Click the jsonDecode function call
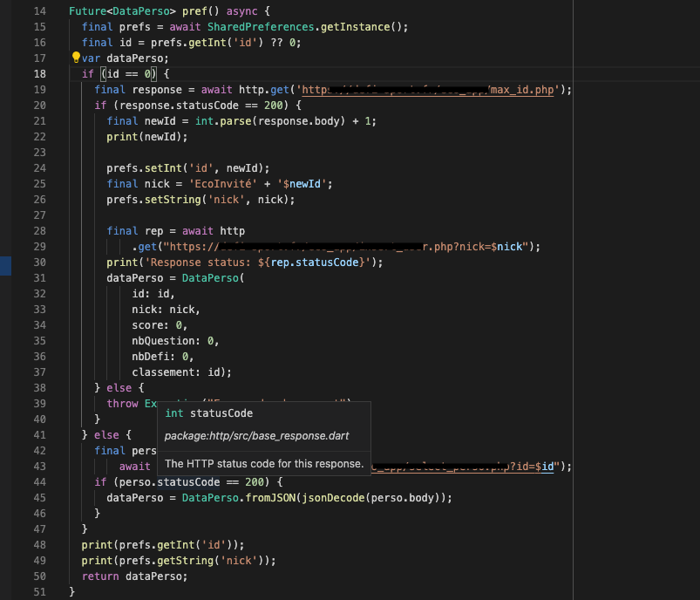 point(332,497)
